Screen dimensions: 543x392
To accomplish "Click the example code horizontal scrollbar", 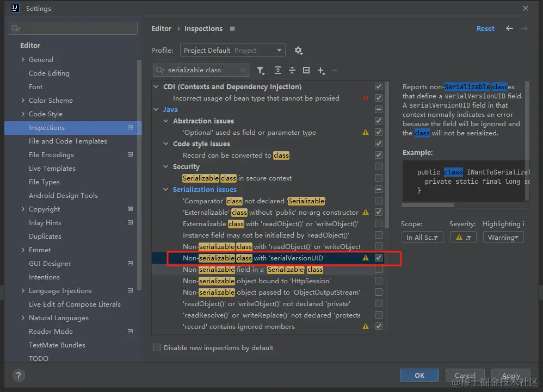I will 427,205.
